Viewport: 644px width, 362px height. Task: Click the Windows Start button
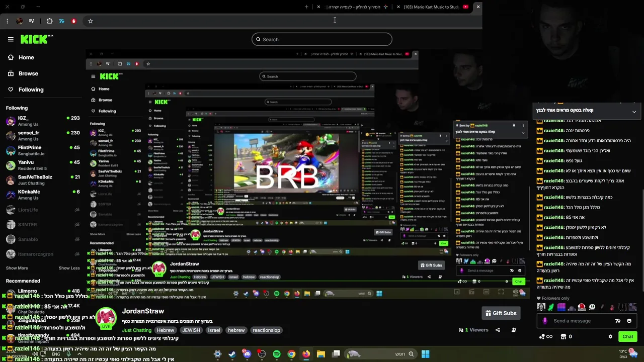(425, 354)
